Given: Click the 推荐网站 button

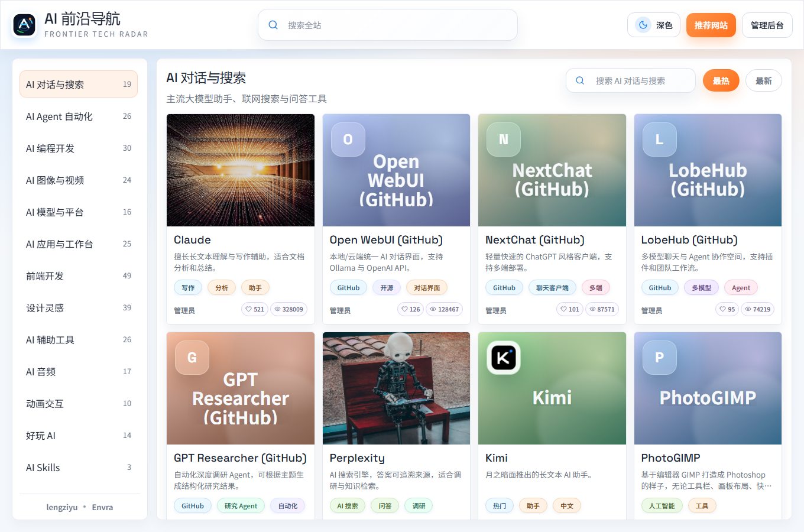Looking at the screenshot, I should pyautogui.click(x=711, y=25).
